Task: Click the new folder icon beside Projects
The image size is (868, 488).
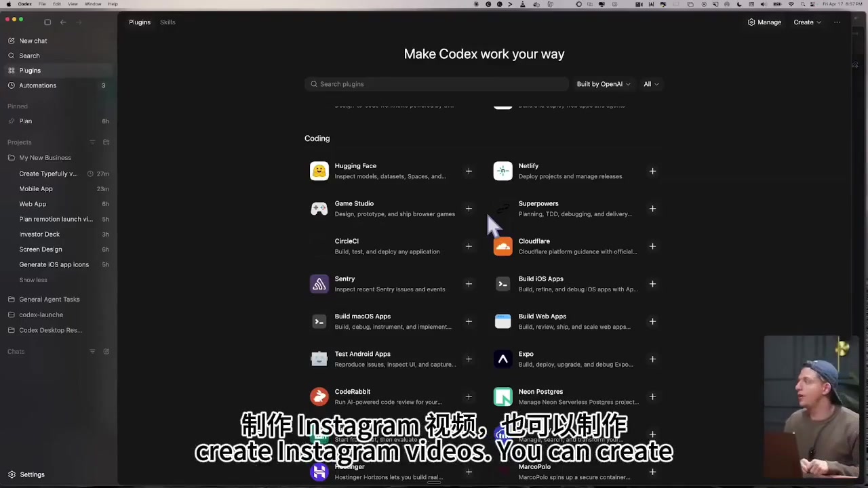Action: coord(106,142)
